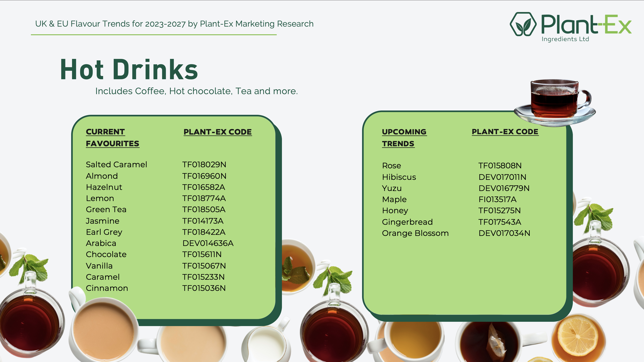644x362 pixels.
Task: Select the Earl Grey flavour
Action: (x=104, y=232)
